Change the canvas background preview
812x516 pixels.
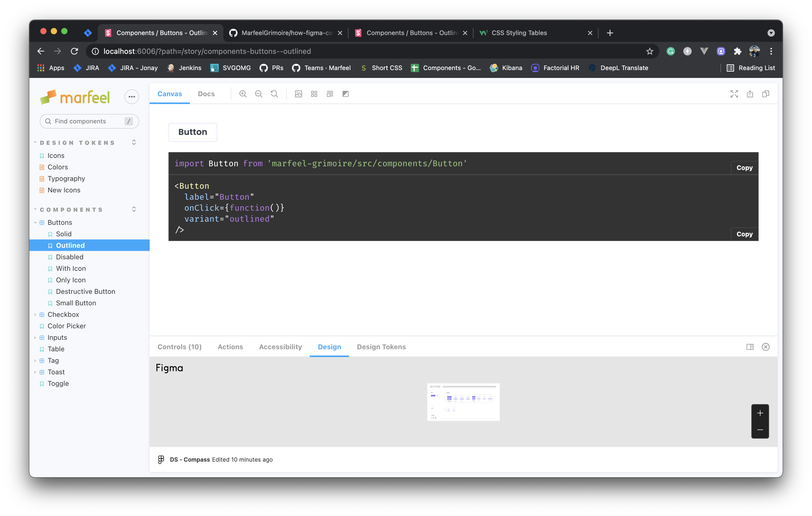tap(298, 94)
